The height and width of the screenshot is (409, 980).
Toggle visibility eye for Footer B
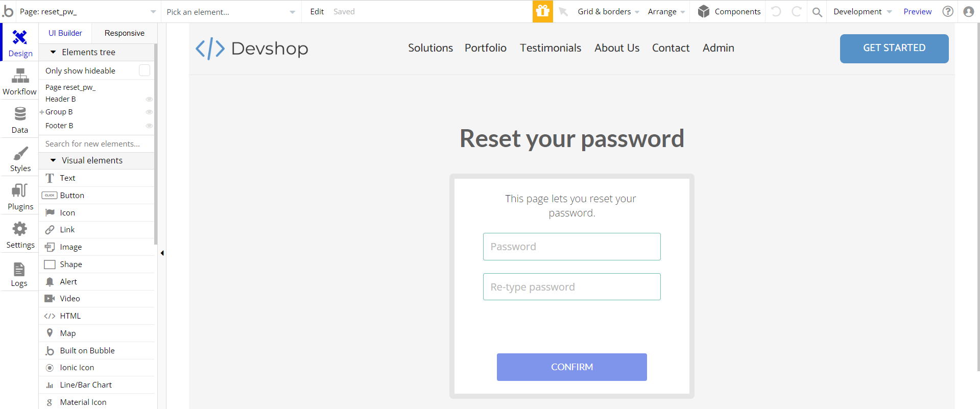(x=149, y=126)
